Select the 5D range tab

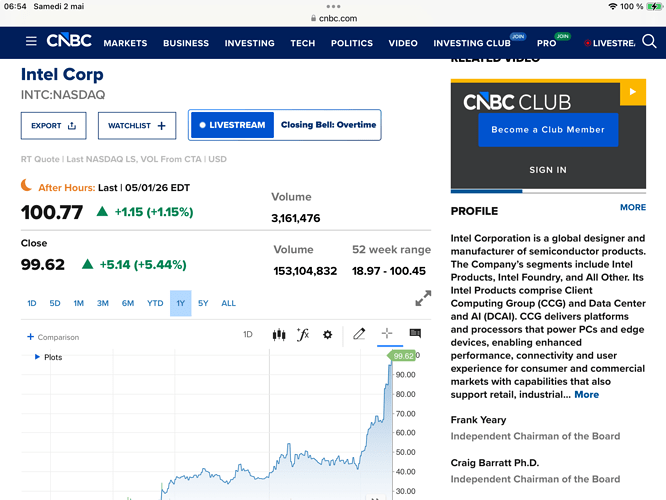coord(55,303)
